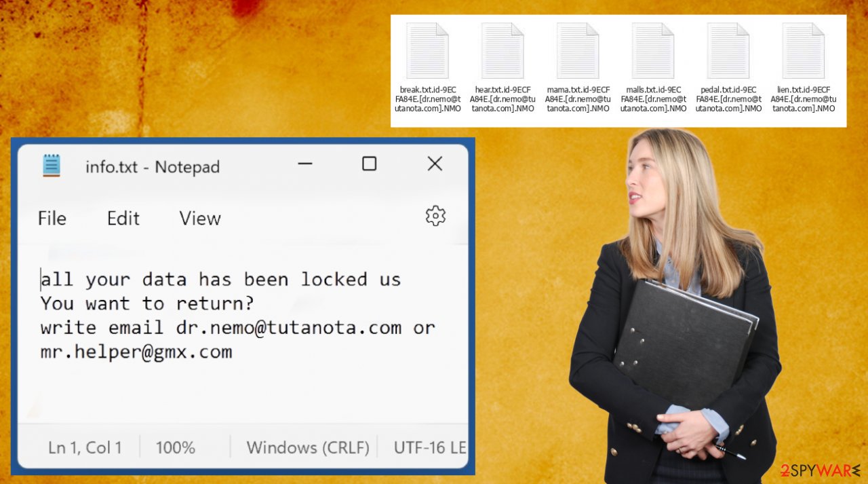
Task: Select the pedal.txt encrypted file icon
Action: pyautogui.click(x=728, y=51)
